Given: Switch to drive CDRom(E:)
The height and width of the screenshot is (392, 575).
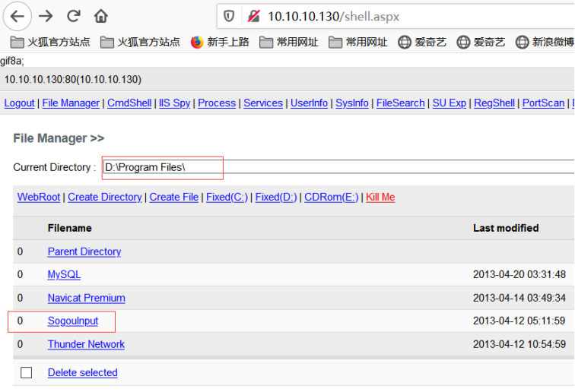Looking at the screenshot, I should (x=331, y=197).
